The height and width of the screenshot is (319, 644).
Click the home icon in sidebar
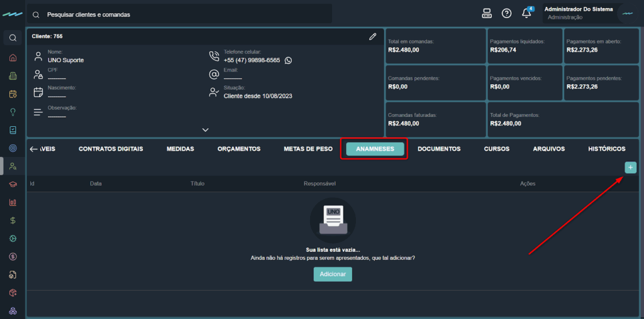13,58
